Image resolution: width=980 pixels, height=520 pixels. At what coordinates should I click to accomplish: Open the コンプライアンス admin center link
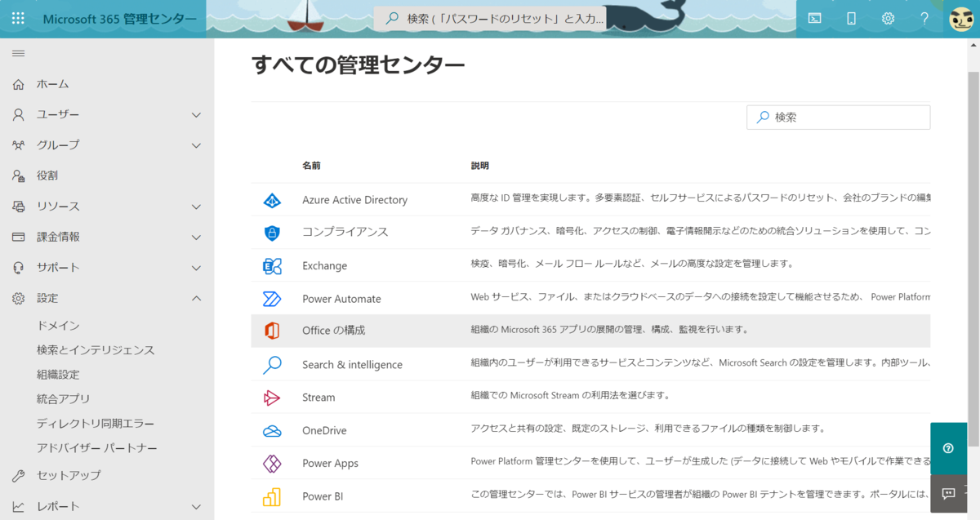tap(345, 232)
